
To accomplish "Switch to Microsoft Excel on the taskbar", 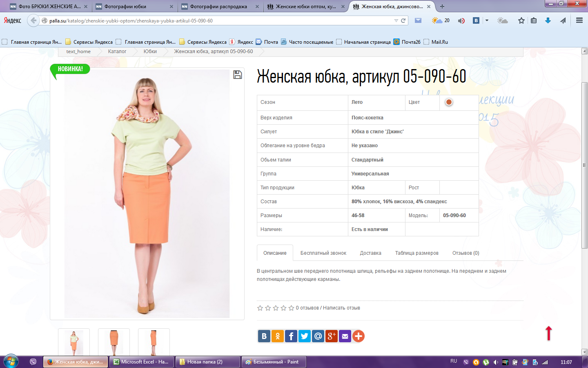I will (142, 362).
